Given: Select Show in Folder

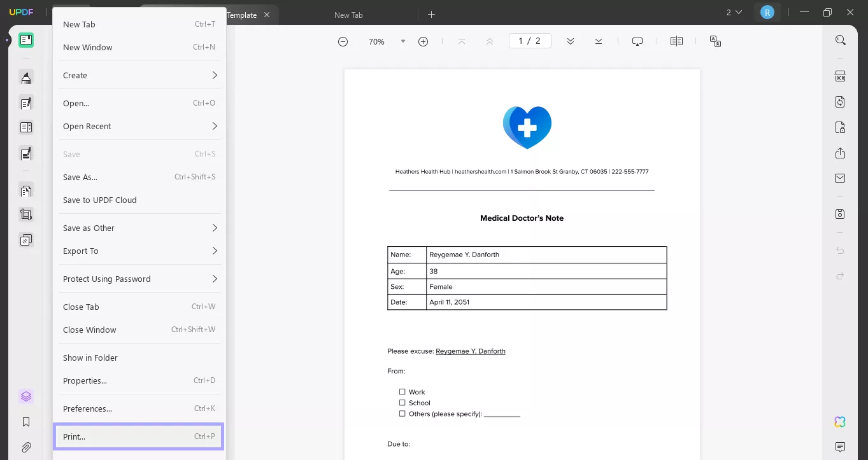Looking at the screenshot, I should click(139, 358).
